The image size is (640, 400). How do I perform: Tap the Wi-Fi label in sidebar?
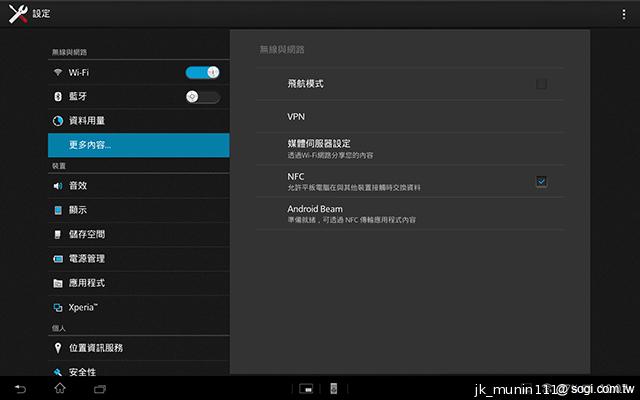tap(79, 72)
